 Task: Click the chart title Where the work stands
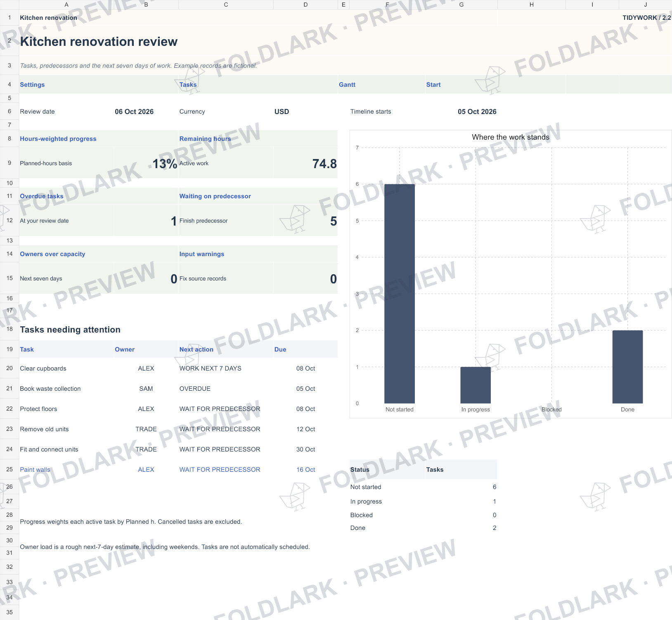coord(511,137)
